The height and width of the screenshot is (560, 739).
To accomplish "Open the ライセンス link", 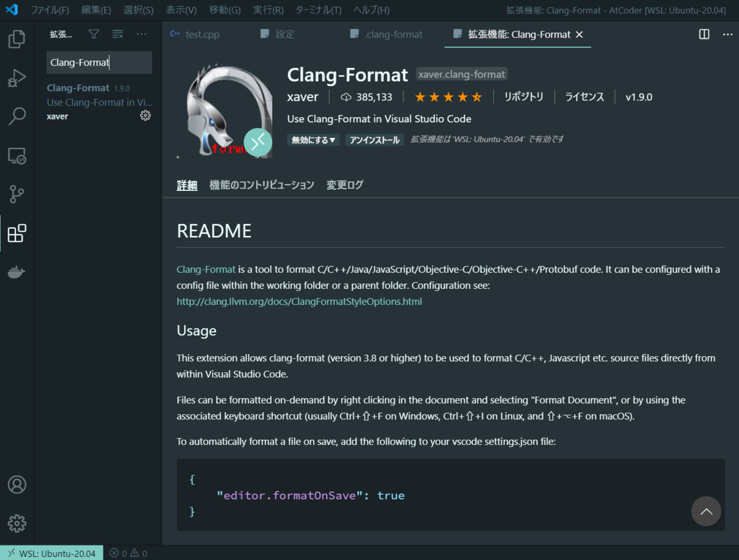I will click(x=584, y=97).
